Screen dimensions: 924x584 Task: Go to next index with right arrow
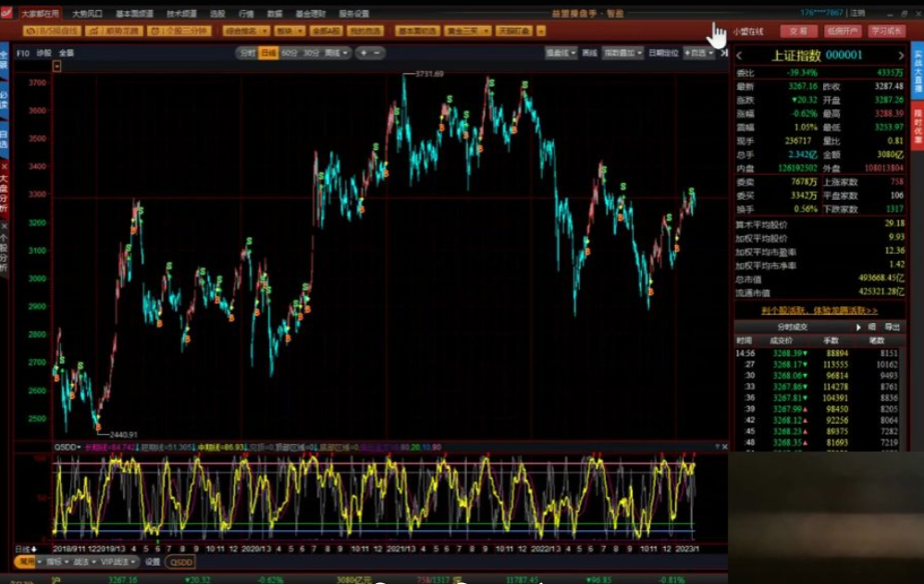point(901,56)
